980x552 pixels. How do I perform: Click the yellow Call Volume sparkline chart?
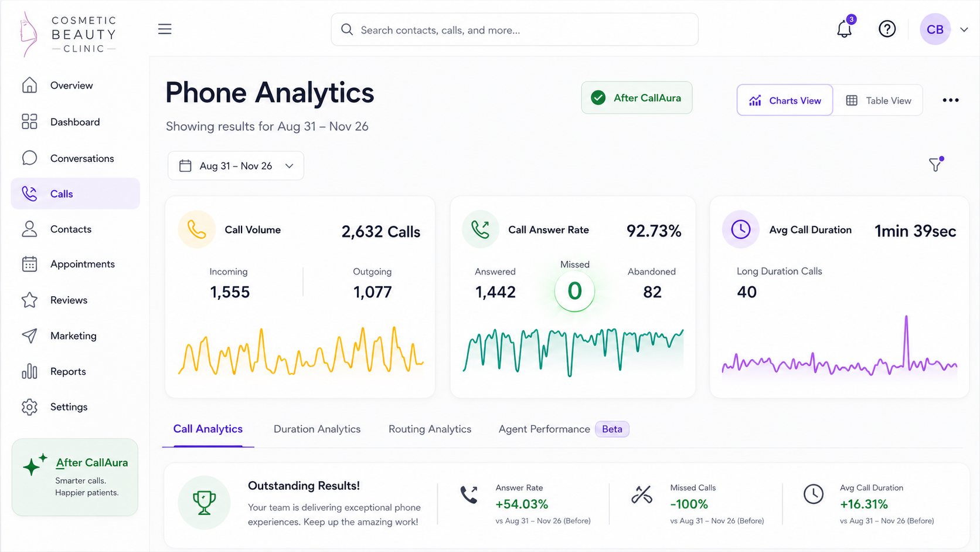point(301,351)
